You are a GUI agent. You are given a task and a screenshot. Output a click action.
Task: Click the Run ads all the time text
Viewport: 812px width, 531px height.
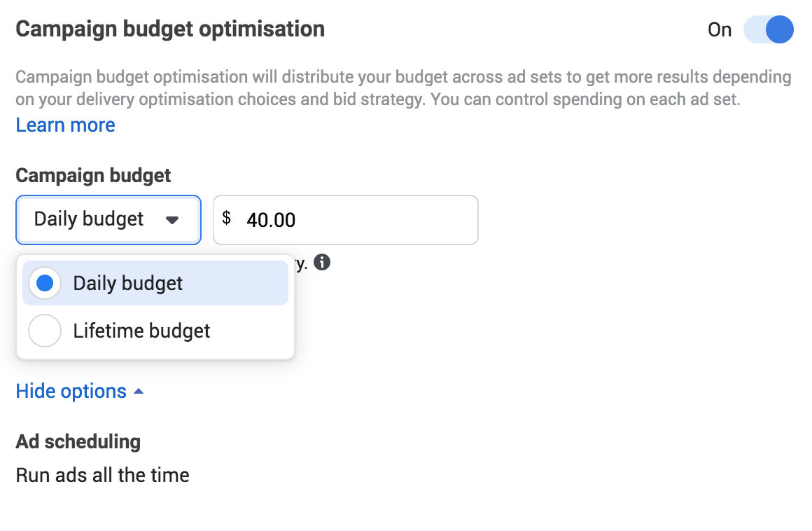tap(102, 475)
